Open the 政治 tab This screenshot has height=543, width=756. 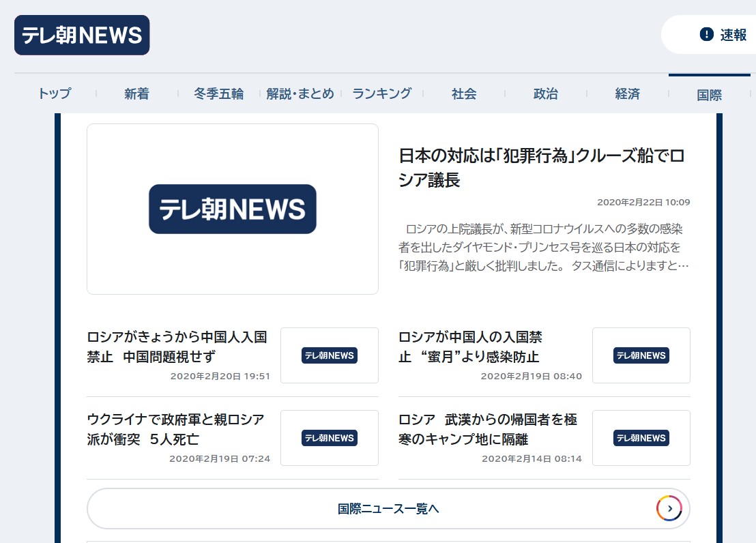(x=546, y=94)
